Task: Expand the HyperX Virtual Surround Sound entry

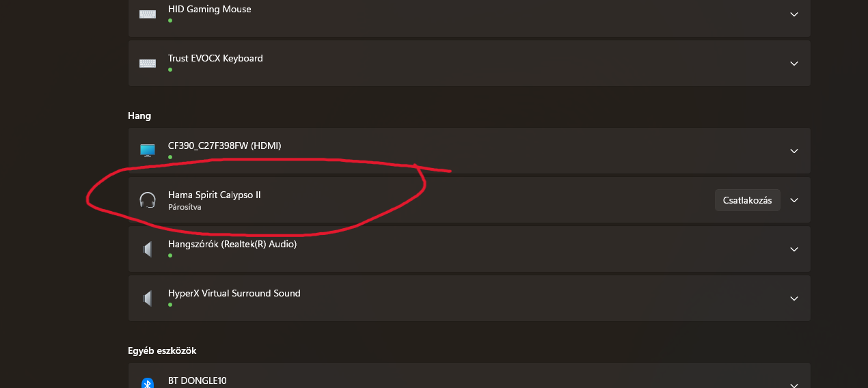Action: pyautogui.click(x=794, y=299)
